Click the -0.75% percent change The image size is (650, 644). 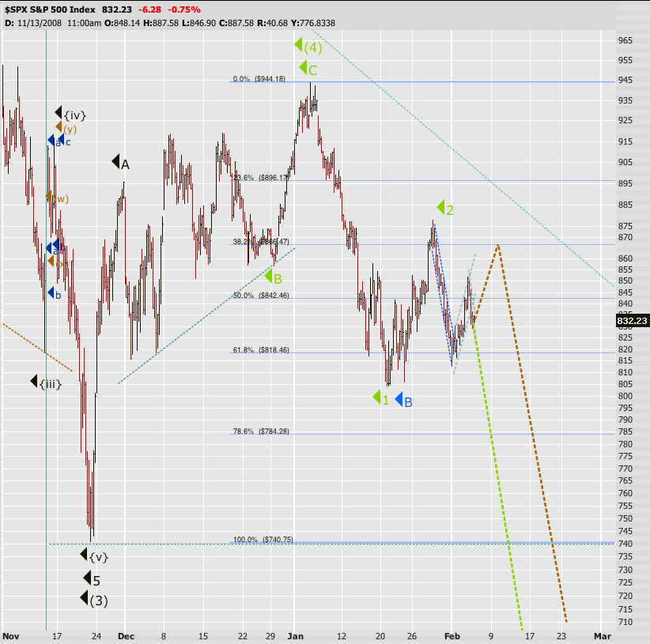point(183,9)
